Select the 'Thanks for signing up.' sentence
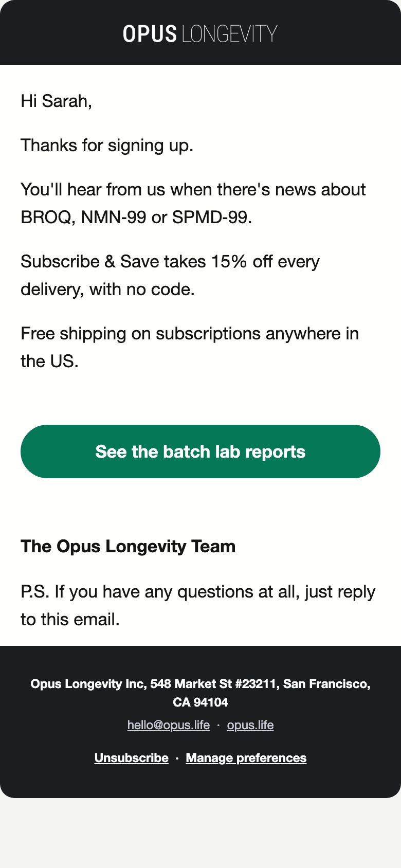401x868 pixels. (x=107, y=146)
